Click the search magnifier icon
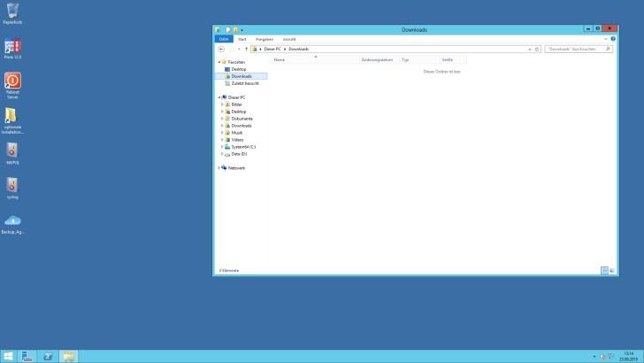 [609, 49]
